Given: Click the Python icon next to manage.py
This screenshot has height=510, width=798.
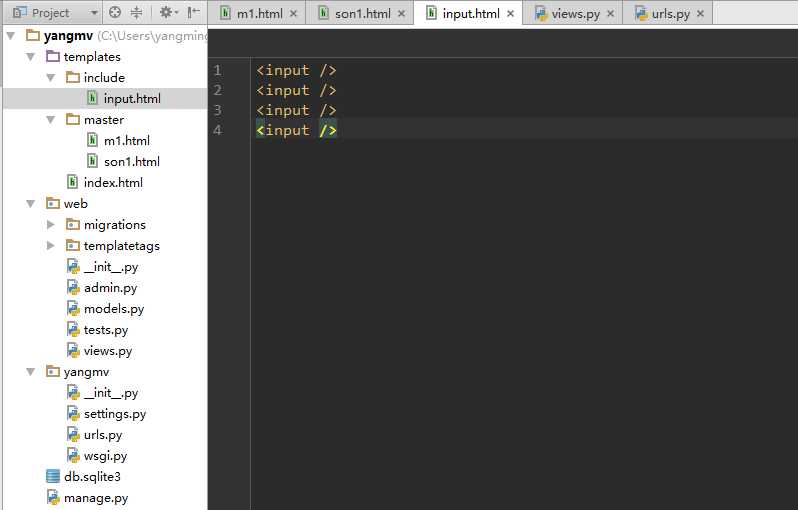Looking at the screenshot, I should (x=53, y=497).
